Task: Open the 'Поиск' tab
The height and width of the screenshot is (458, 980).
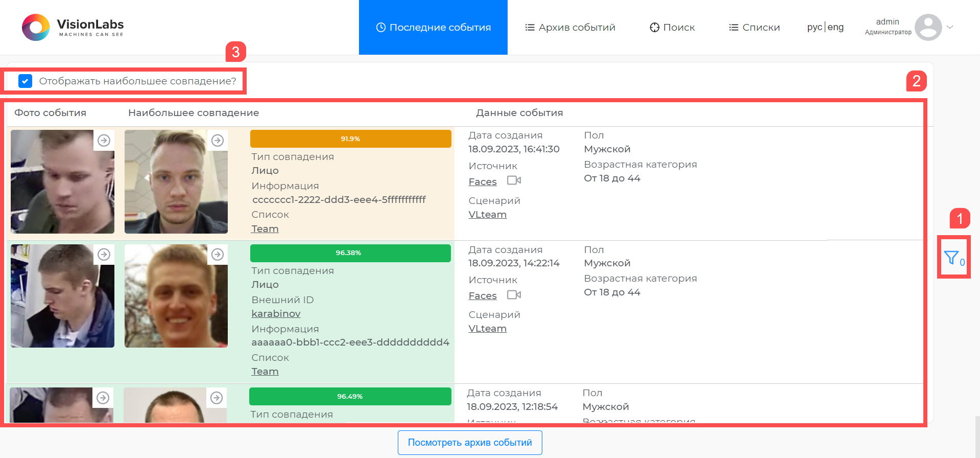Action: (x=672, y=27)
